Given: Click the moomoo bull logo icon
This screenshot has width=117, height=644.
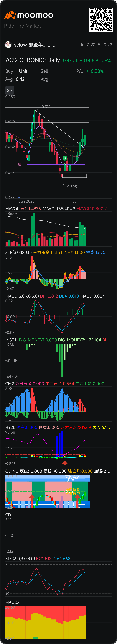Looking at the screenshot, I should 10,15.
